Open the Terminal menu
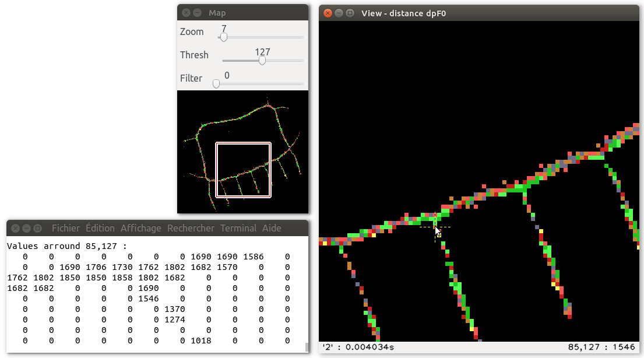This screenshot has width=644, height=358. coord(238,228)
